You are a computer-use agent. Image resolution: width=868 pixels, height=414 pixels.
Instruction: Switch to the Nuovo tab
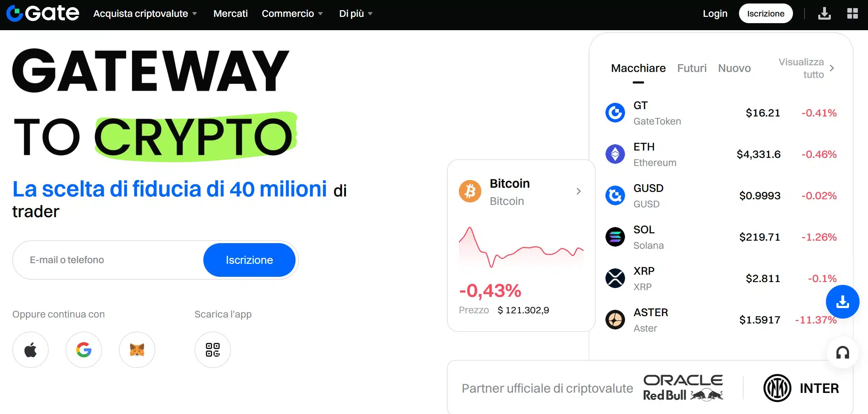[x=734, y=68]
